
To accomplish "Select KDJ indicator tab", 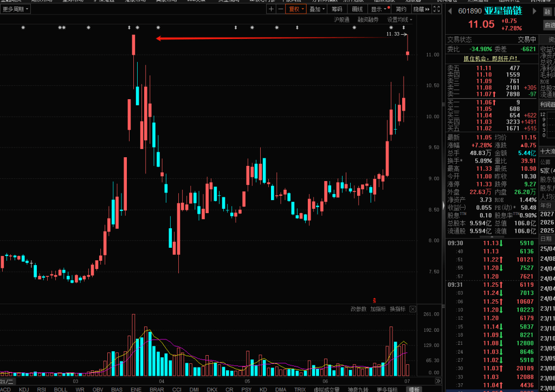I will (x=24, y=389).
